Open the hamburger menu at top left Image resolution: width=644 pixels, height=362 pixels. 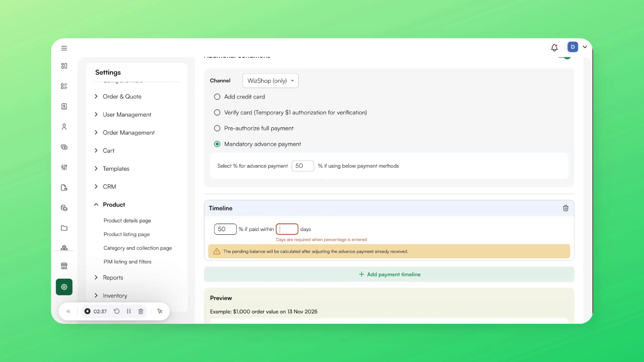click(64, 48)
